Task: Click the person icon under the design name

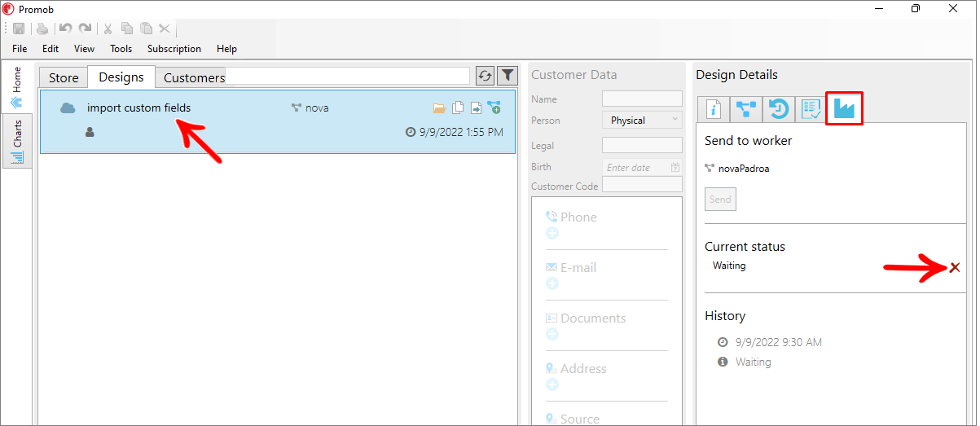Action: [90, 131]
